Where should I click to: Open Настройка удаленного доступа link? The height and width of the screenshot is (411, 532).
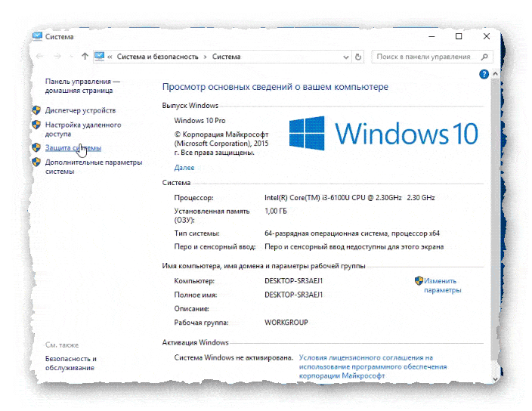tap(83, 129)
